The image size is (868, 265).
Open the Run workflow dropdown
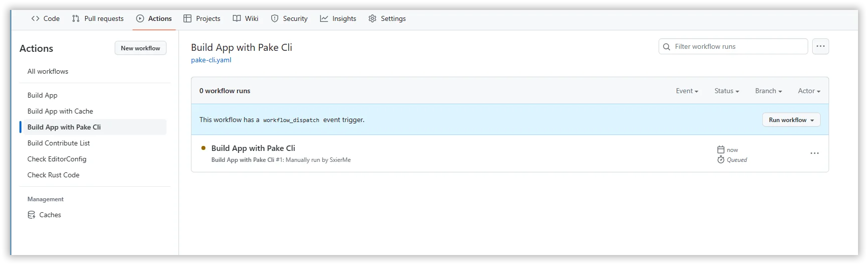[x=791, y=120]
